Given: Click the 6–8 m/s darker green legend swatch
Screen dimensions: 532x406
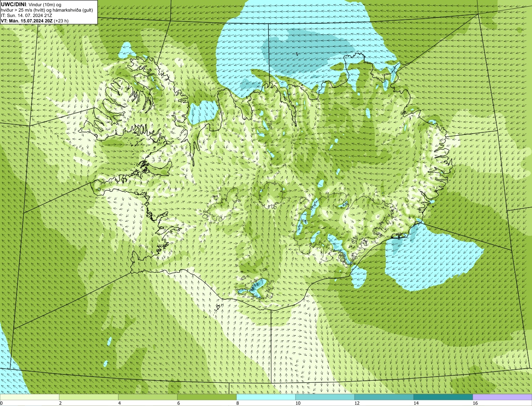Looking at the screenshot, I should coord(207,397).
